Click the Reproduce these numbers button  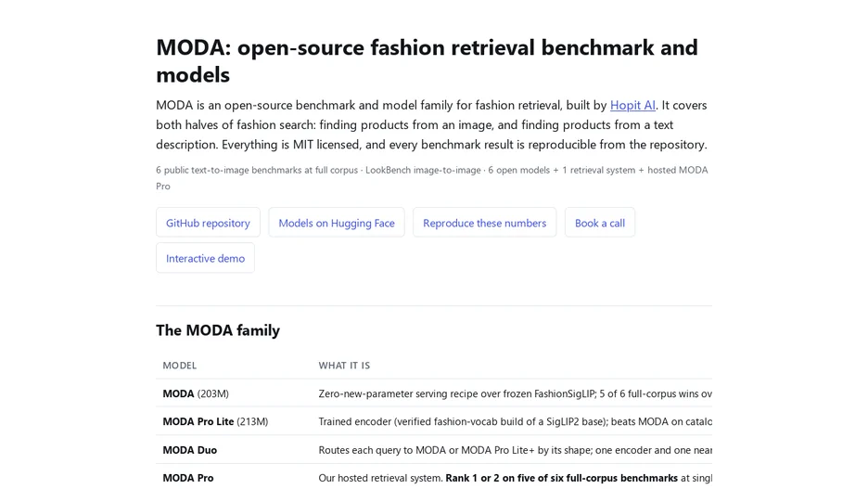(484, 223)
